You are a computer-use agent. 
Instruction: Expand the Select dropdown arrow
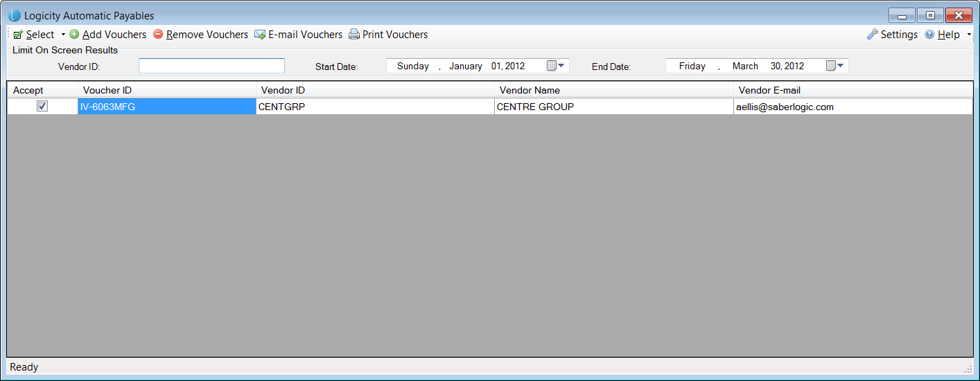(63, 35)
